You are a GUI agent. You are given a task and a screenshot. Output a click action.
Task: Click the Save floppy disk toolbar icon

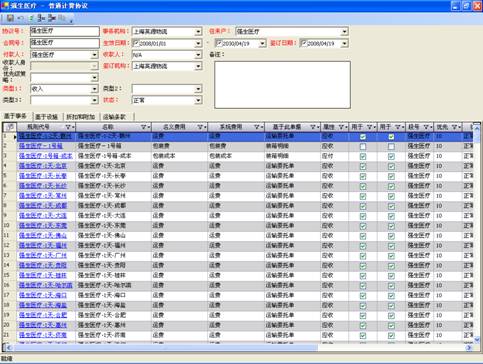(10, 18)
